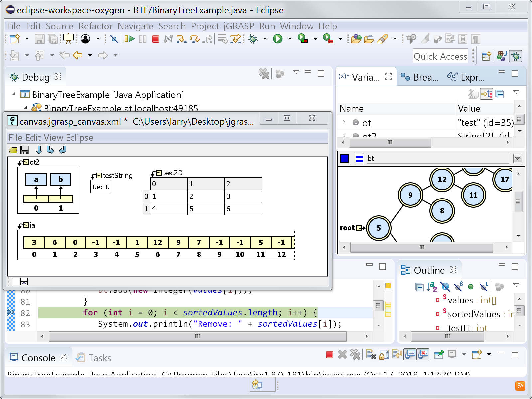Open the New file dropdown arrow
This screenshot has width=532, height=399.
tap(27, 39)
